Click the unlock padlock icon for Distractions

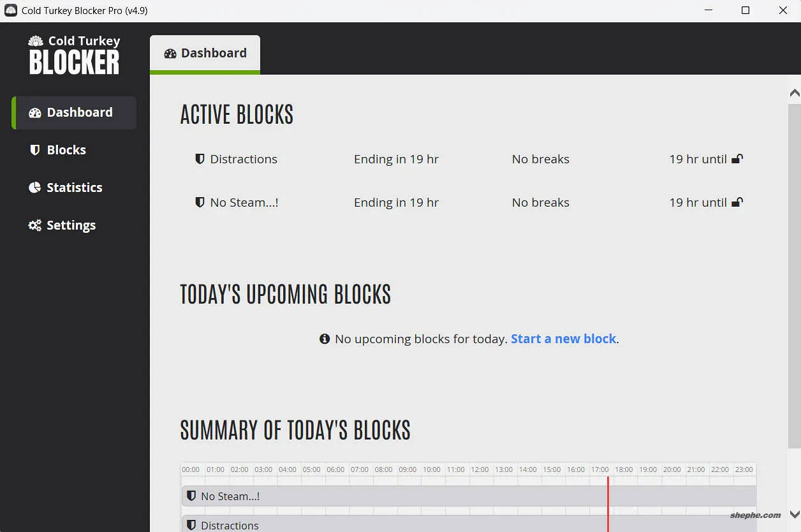click(x=737, y=159)
